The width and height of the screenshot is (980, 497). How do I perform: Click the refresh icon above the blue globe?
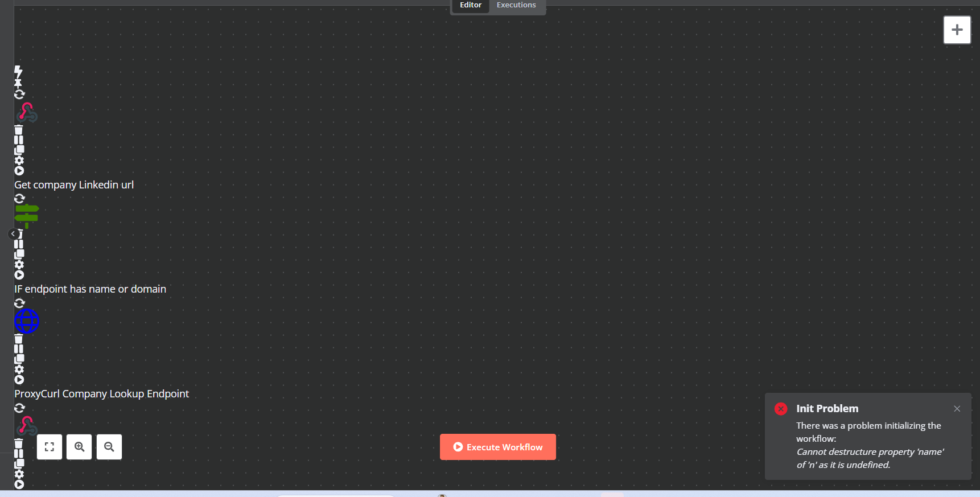[x=19, y=303]
